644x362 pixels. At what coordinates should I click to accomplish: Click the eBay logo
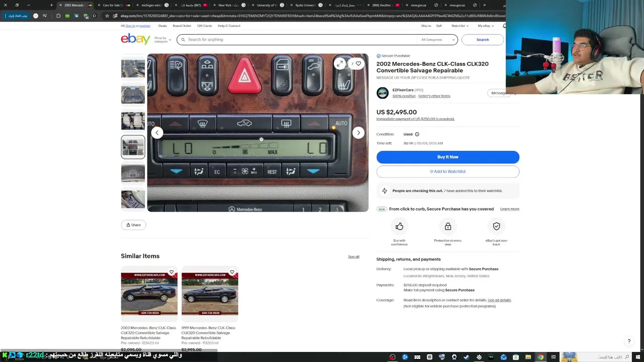(x=135, y=39)
